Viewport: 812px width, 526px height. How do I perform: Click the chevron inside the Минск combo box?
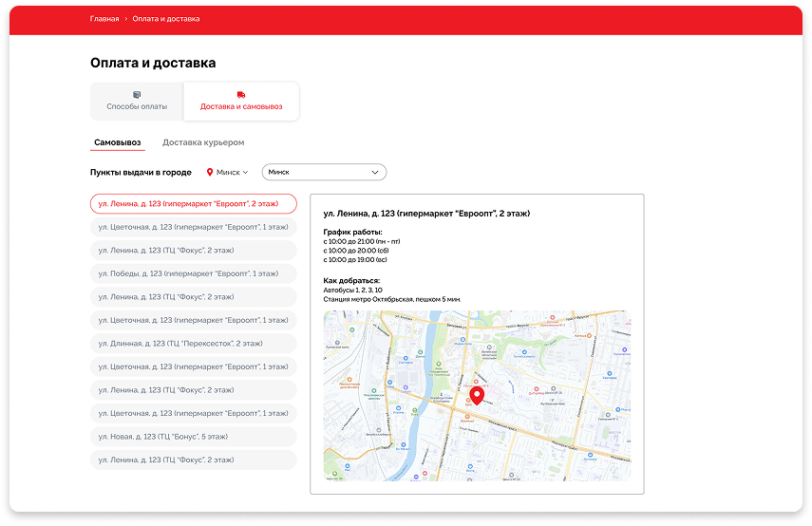375,173
